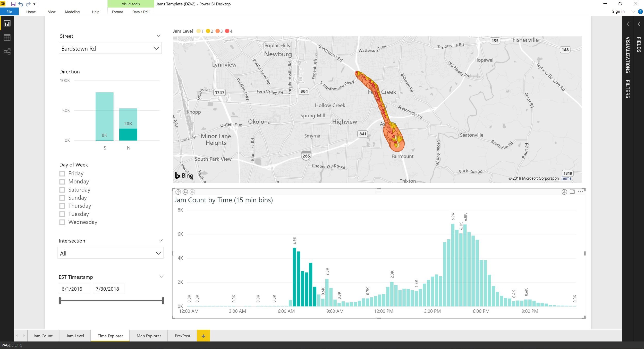Check the Friday checkbox
Viewport: 644px width, 349px height.
tap(62, 173)
